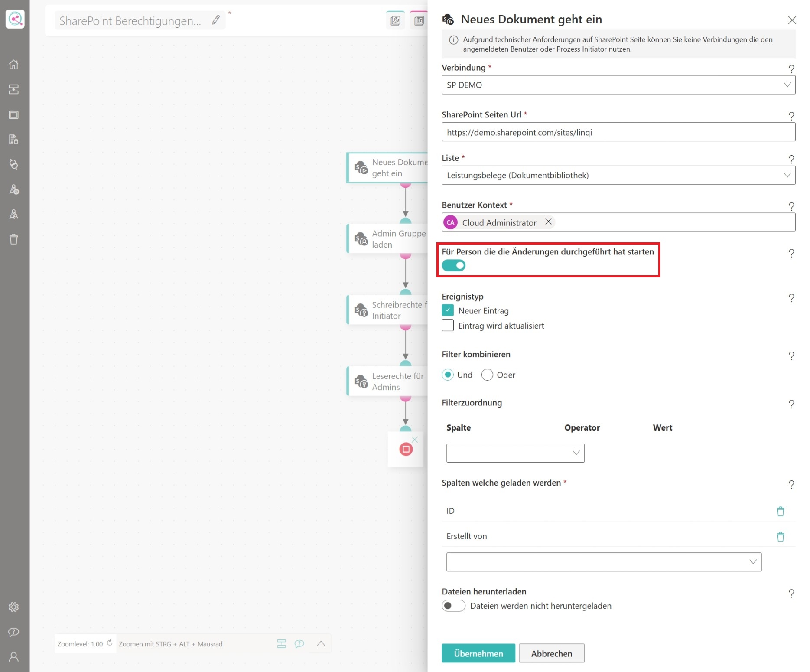810x672 pixels.
Task: Show help for Spalten welche geladen werden
Action: [x=791, y=484]
